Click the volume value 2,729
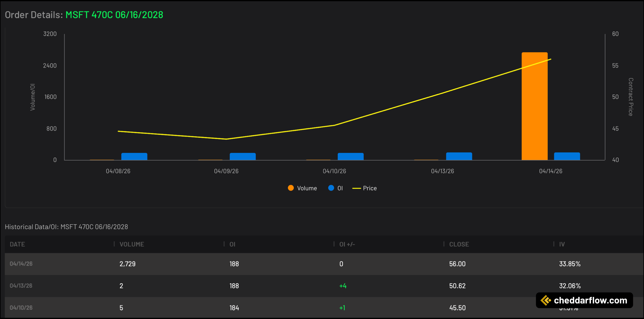Viewport: 644px width, 319px height. [127, 264]
